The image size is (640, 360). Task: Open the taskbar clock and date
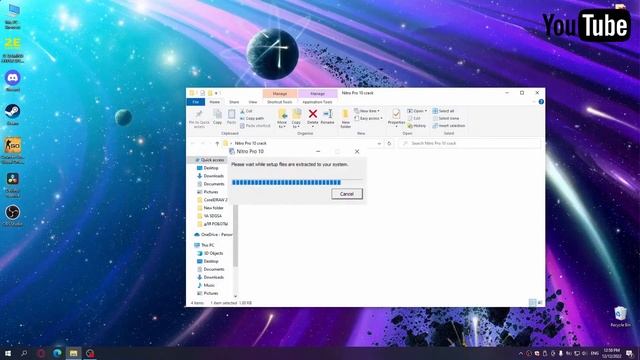pos(611,353)
